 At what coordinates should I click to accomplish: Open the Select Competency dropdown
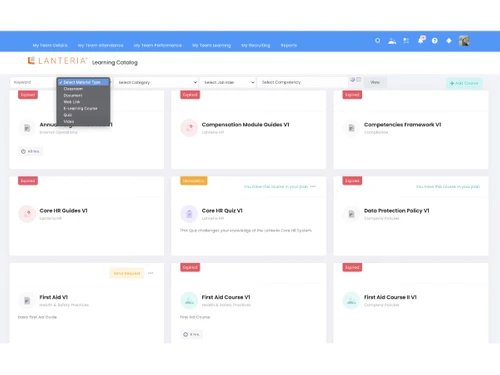click(303, 82)
